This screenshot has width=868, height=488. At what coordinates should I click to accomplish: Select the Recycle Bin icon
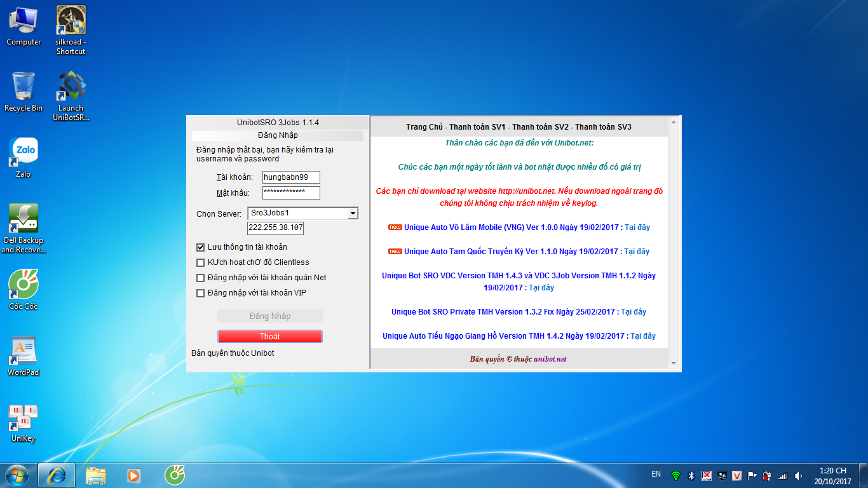(x=24, y=91)
